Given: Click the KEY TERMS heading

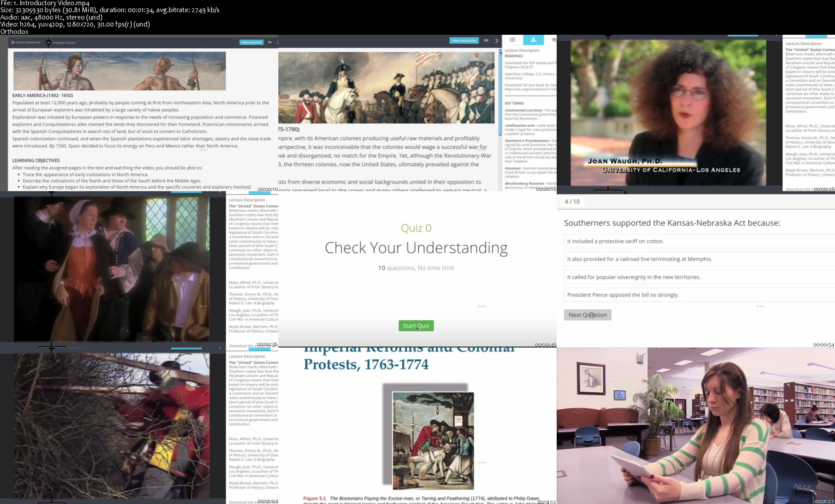Looking at the screenshot, I should click(514, 103).
